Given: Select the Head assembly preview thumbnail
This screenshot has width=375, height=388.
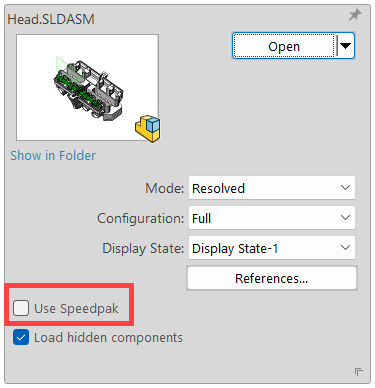Looking at the screenshot, I should pyautogui.click(x=87, y=87).
